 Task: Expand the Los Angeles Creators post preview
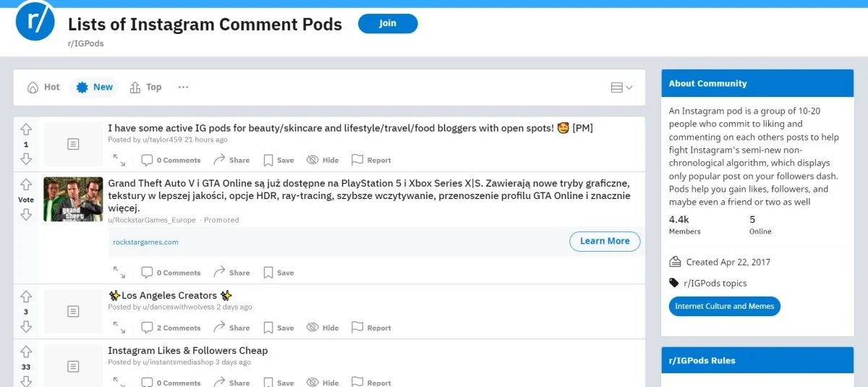tap(119, 328)
